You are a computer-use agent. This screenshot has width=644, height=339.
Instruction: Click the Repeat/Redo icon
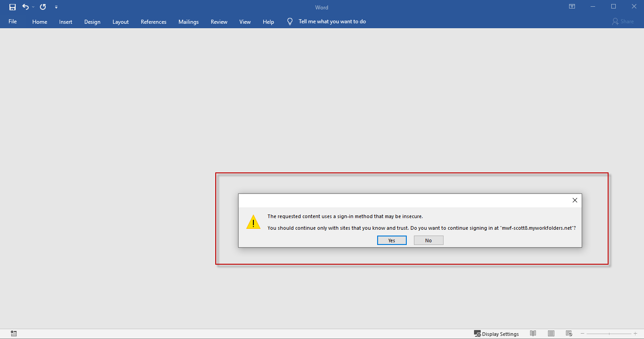[43, 7]
